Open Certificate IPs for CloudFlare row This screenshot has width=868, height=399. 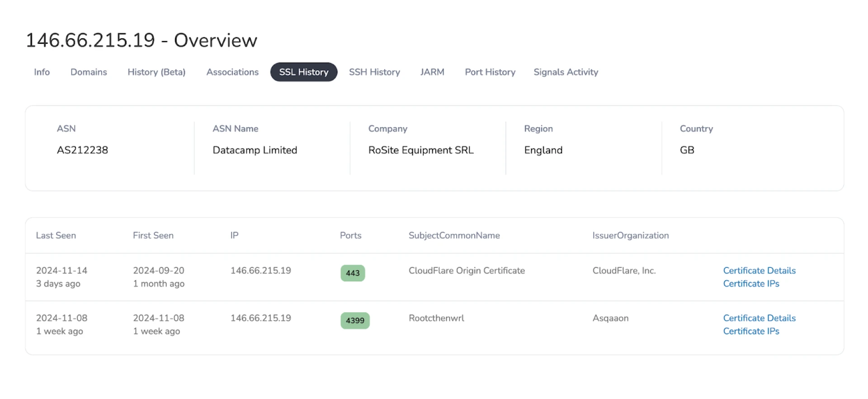click(x=751, y=284)
